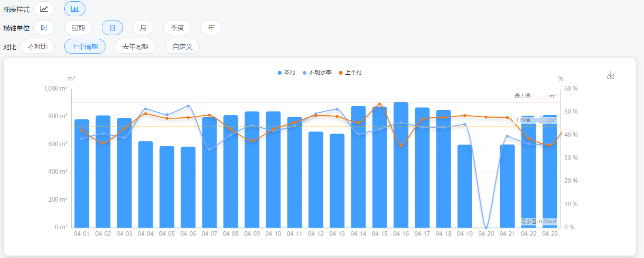Compare with 去年同期

tap(135, 46)
